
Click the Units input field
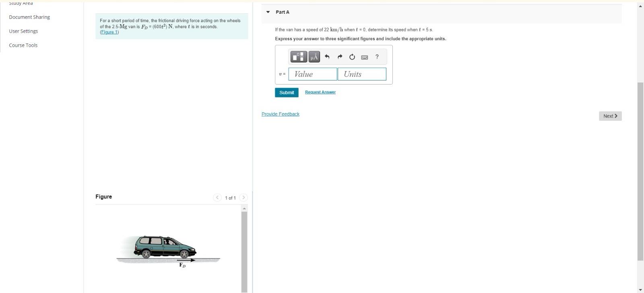(x=362, y=74)
